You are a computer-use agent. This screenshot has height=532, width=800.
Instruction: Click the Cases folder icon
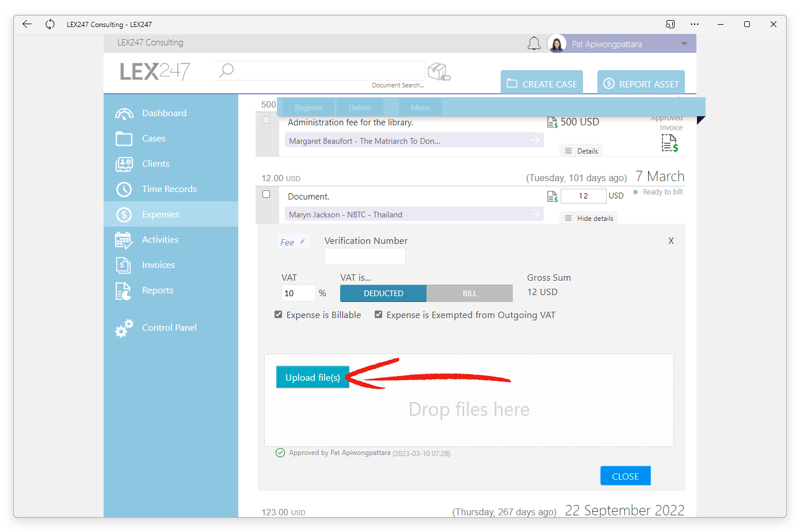(124, 139)
